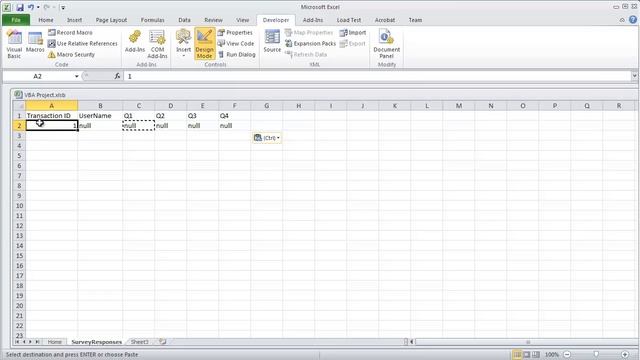
Task: Open the Formulas tab
Action: [152, 20]
